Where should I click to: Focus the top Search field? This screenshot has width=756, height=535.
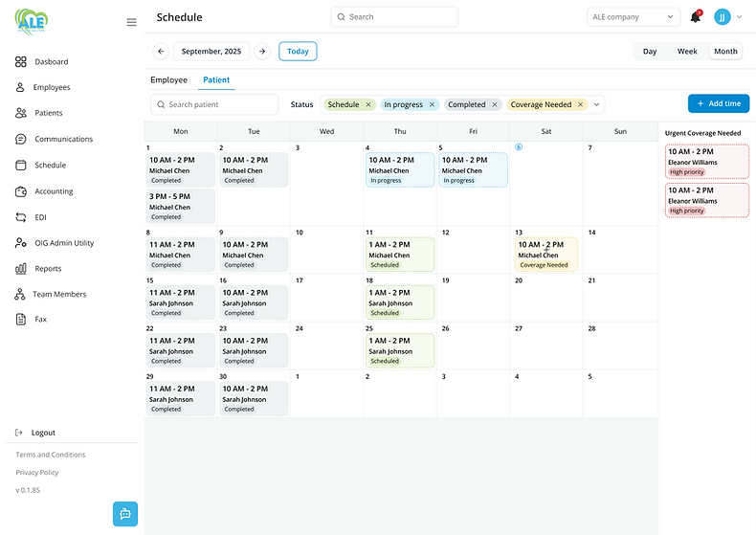click(394, 17)
